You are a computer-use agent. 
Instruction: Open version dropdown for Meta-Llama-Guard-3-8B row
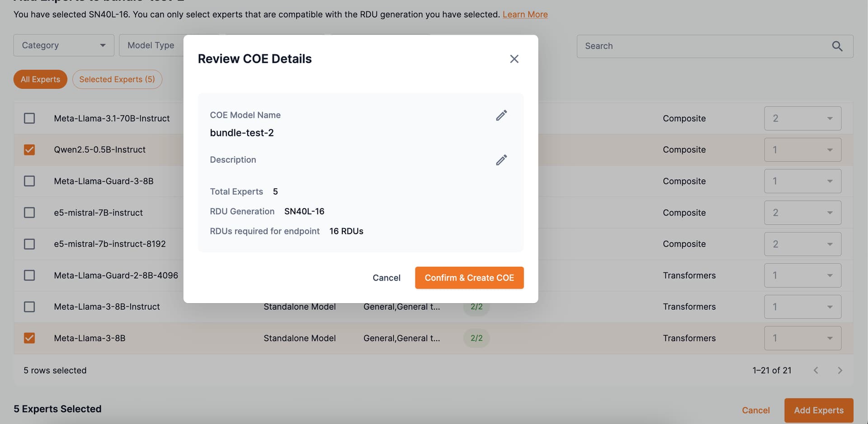click(802, 181)
